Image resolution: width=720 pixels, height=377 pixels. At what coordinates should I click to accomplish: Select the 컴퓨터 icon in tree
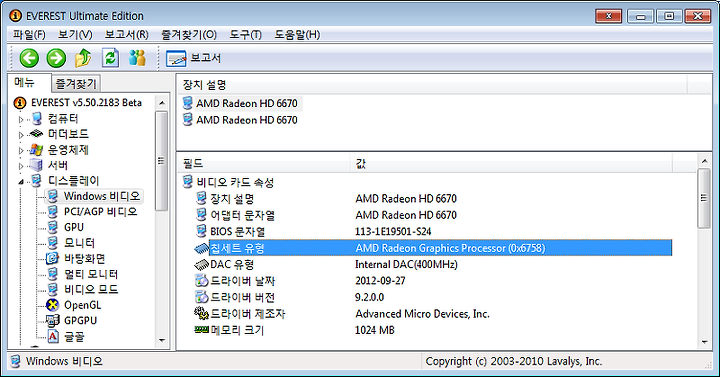pos(37,119)
